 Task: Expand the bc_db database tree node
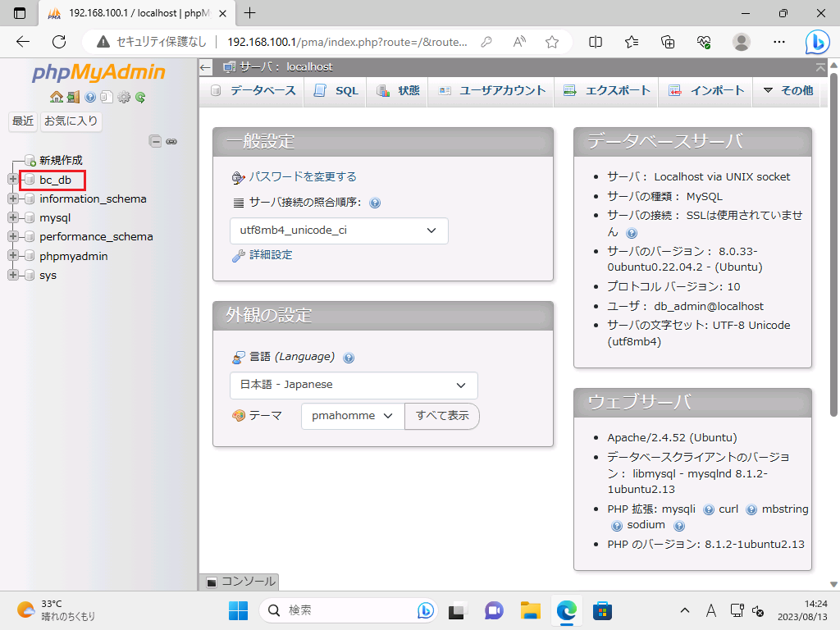[x=13, y=179]
